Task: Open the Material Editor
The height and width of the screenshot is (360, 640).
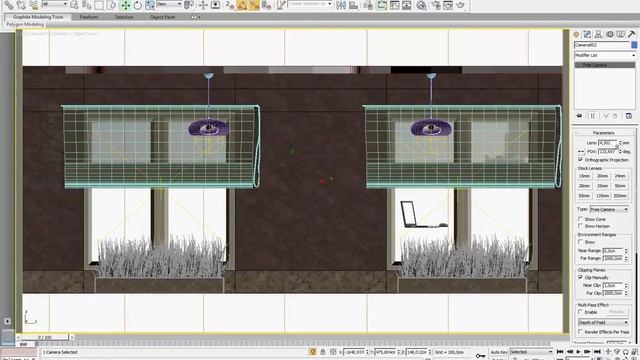Action: 421,5
